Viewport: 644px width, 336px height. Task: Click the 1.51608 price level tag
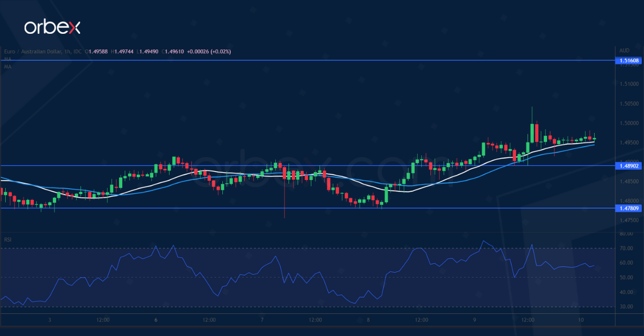click(x=629, y=61)
